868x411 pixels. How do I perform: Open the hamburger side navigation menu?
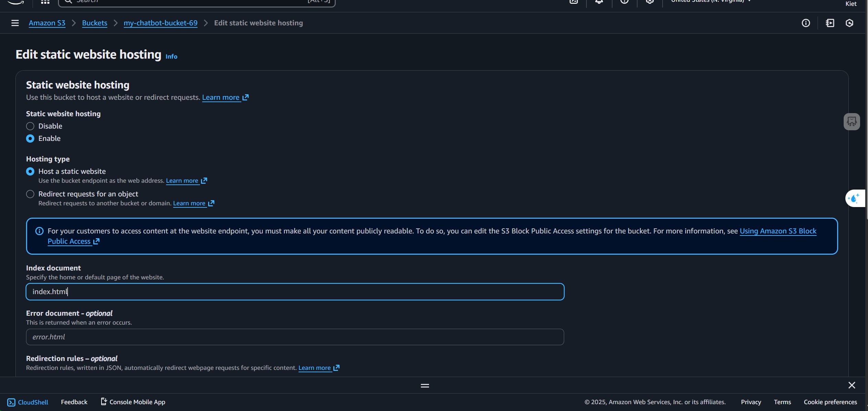15,23
